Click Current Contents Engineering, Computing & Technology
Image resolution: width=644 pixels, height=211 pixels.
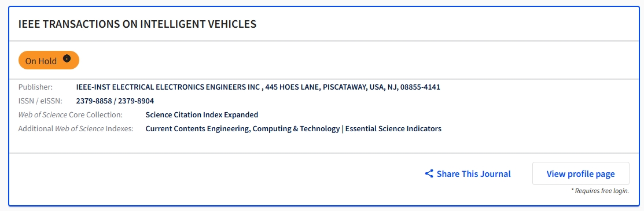[x=243, y=128]
